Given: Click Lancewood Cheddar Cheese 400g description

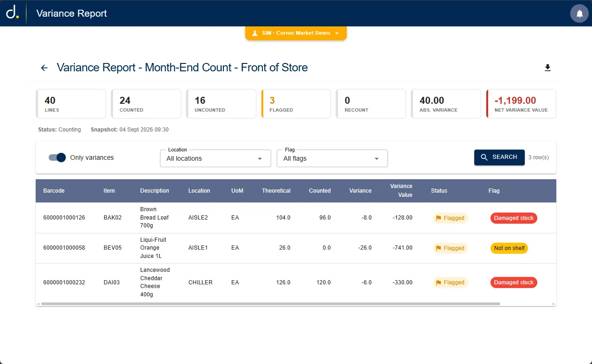Looking at the screenshot, I should click(x=155, y=282).
